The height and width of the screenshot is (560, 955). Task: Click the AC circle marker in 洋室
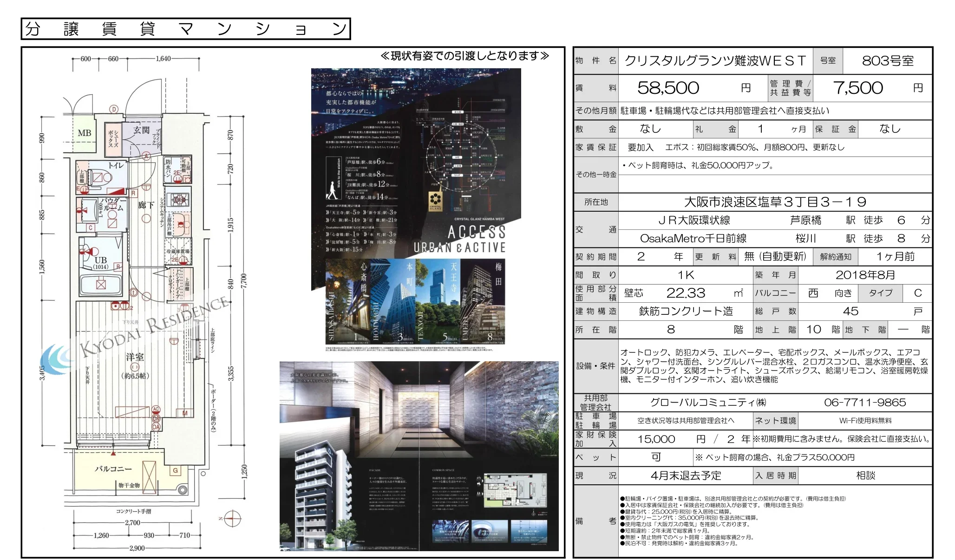tap(156, 410)
